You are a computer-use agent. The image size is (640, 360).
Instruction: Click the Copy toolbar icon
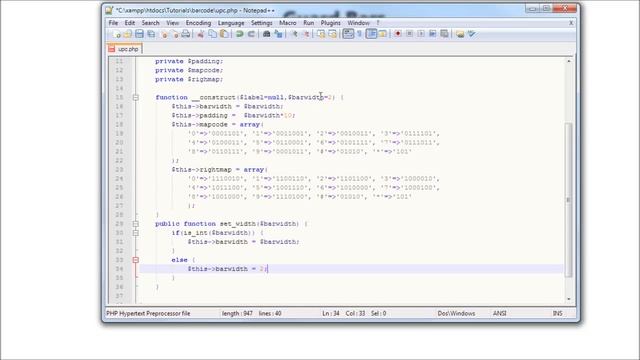(x=212, y=34)
